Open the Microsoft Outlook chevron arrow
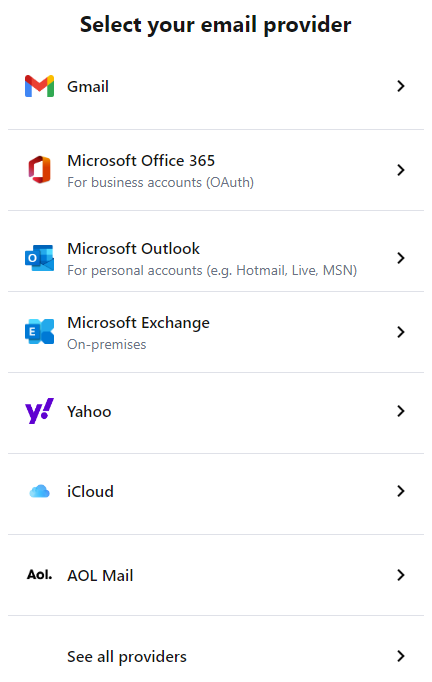Screen dimensions: 432x682 point(401,258)
